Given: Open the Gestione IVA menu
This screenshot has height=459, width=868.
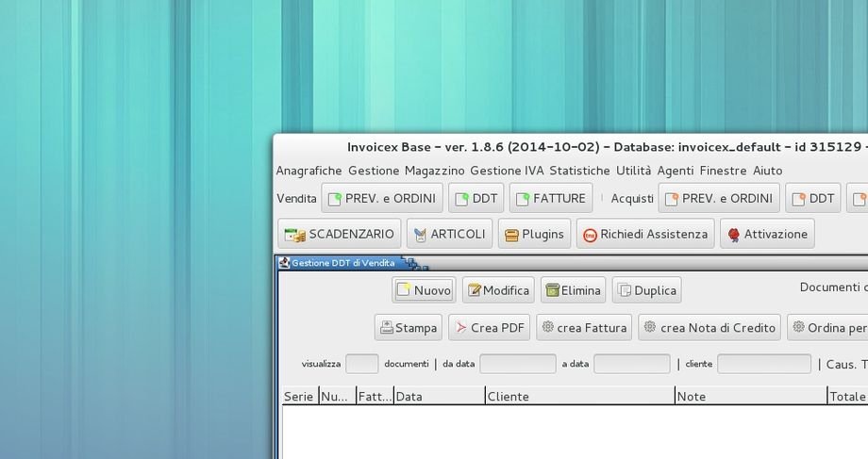Looking at the screenshot, I should click(x=507, y=171).
